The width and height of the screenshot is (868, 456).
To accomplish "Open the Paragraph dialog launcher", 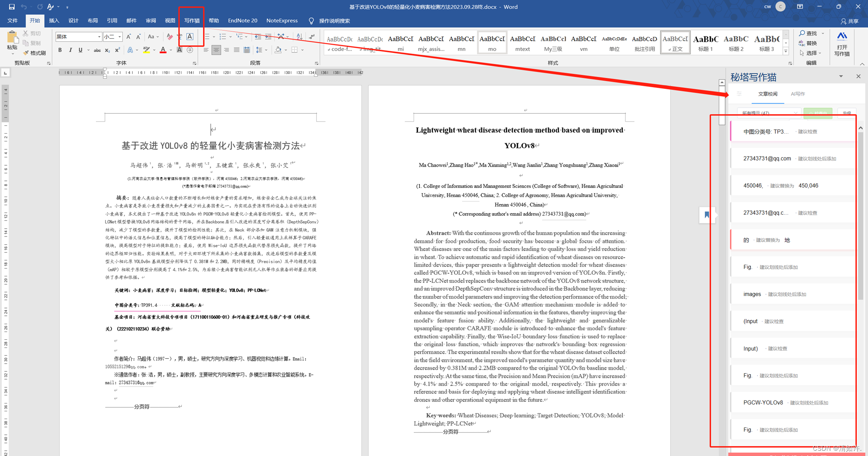I will (316, 63).
